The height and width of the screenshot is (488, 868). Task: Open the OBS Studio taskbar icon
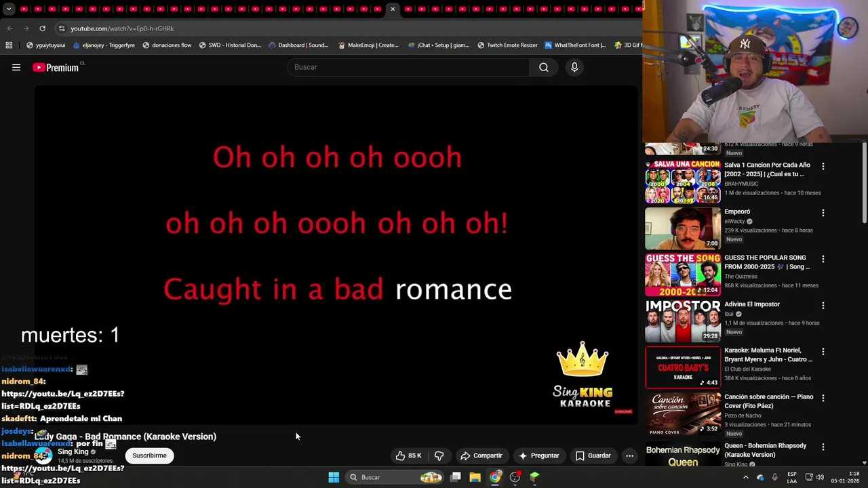pos(515,477)
